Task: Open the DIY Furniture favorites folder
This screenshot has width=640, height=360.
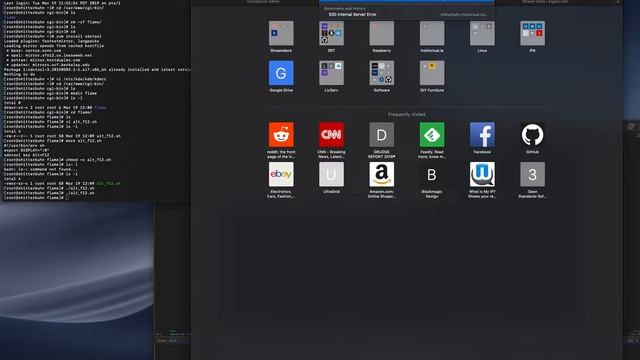Action: pos(432,73)
